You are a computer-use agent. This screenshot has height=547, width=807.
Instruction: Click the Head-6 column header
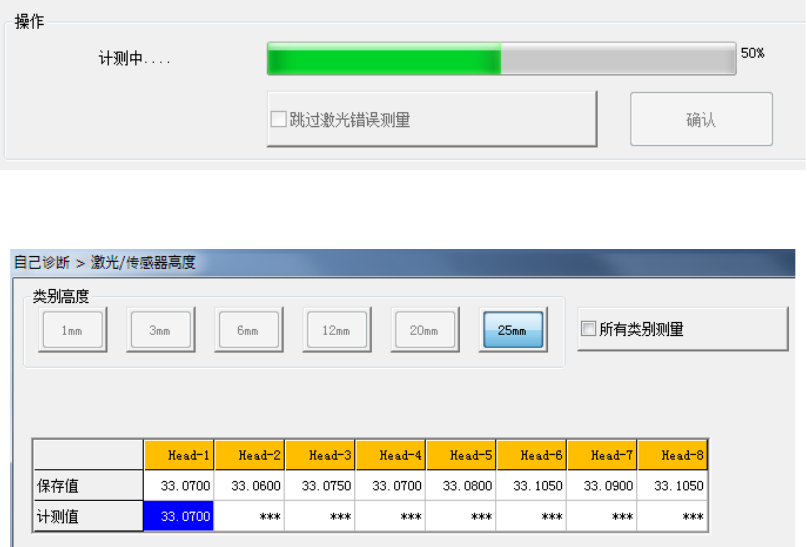point(532,455)
